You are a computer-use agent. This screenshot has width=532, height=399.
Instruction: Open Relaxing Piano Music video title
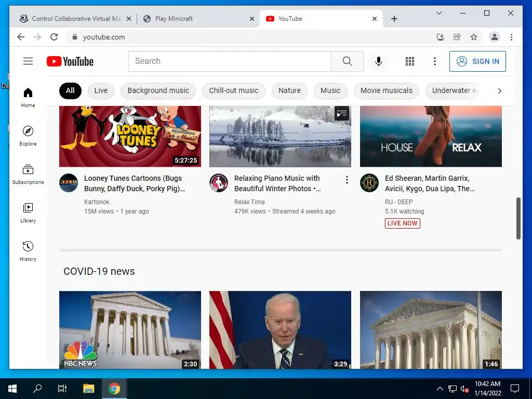point(277,183)
